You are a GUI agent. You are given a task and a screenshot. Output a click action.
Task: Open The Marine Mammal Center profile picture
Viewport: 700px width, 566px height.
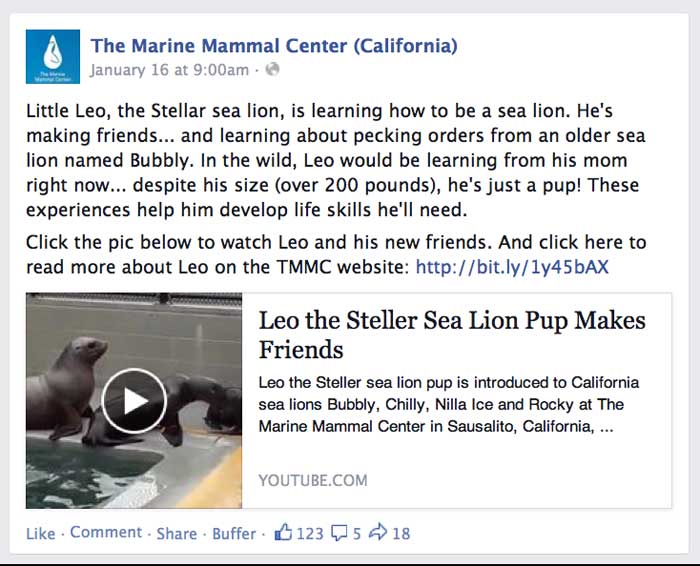click(53, 57)
